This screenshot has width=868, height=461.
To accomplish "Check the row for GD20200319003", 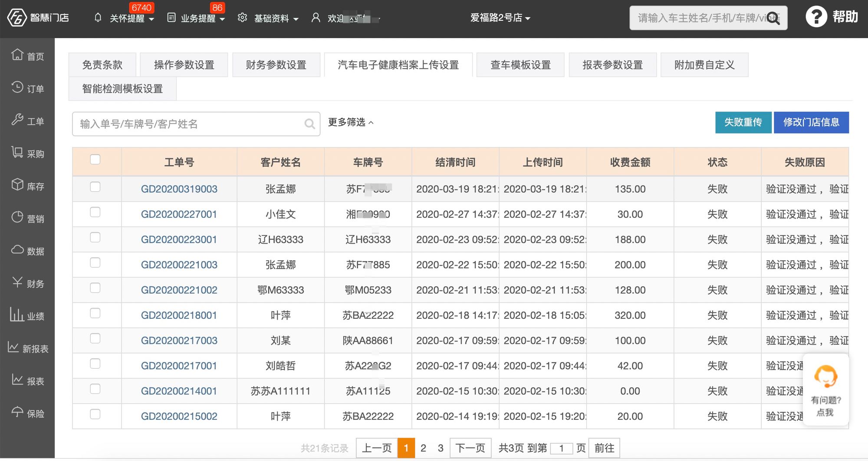I will pos(95,187).
